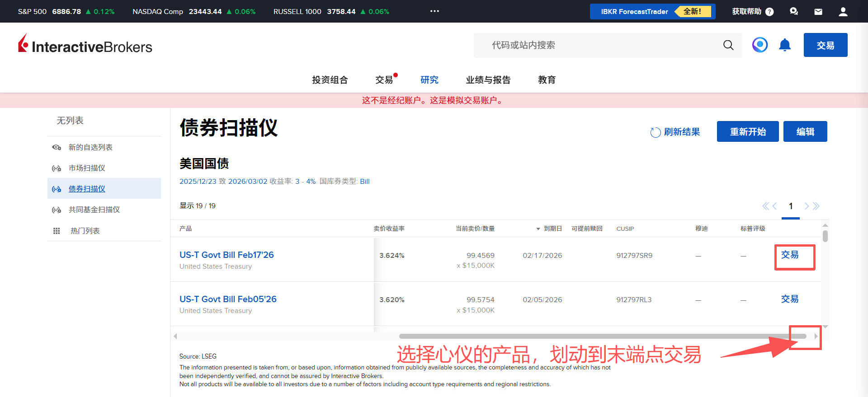
Task: Click the chat support icon
Action: point(794,12)
